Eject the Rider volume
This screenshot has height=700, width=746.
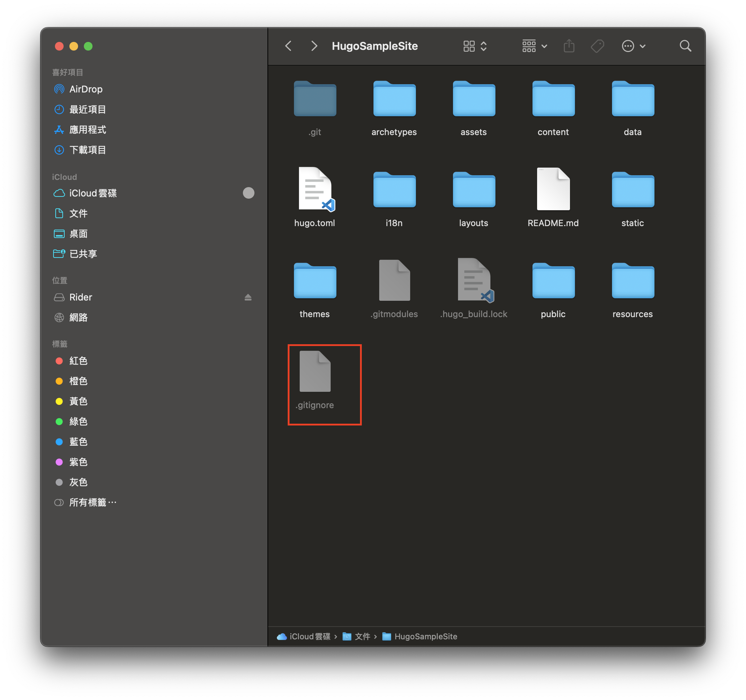[248, 297]
